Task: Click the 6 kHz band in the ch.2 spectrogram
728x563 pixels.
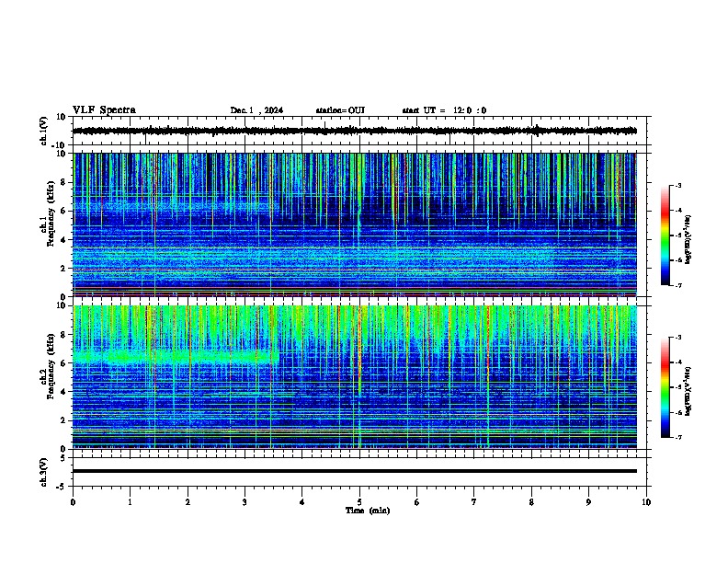Action: click(176, 357)
